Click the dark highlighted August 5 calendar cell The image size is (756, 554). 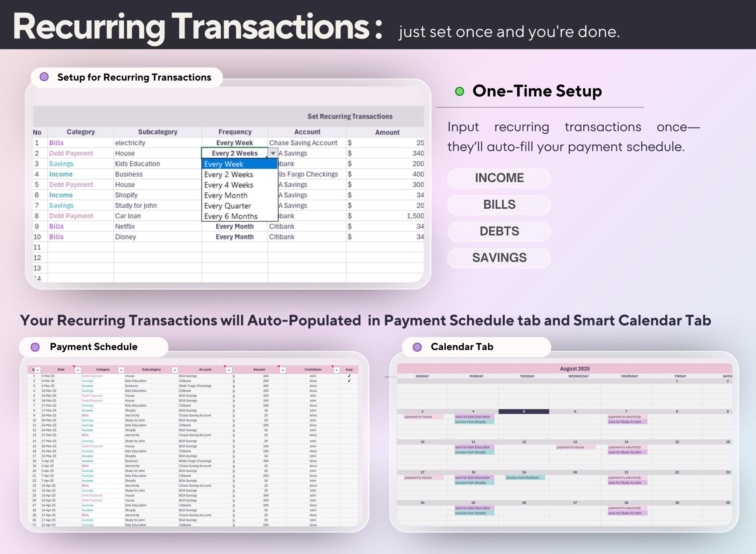point(524,411)
